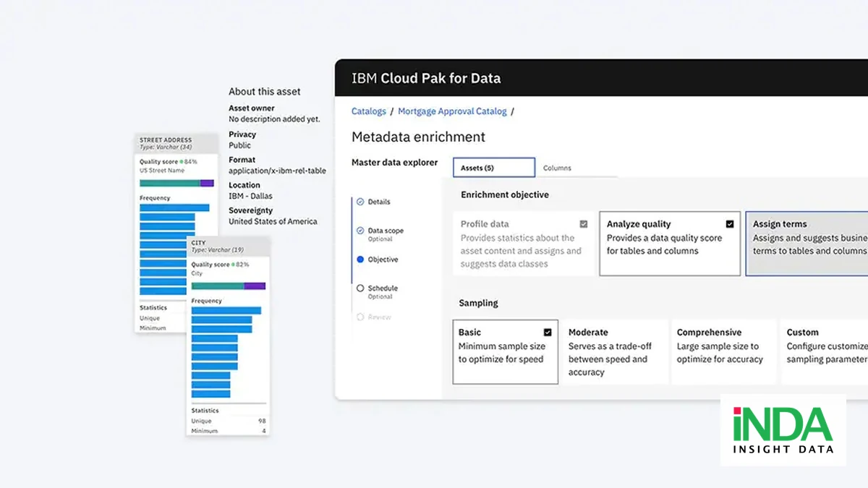This screenshot has width=868, height=488.
Task: Toggle the Basic sampling checkbox
Action: 548,333
